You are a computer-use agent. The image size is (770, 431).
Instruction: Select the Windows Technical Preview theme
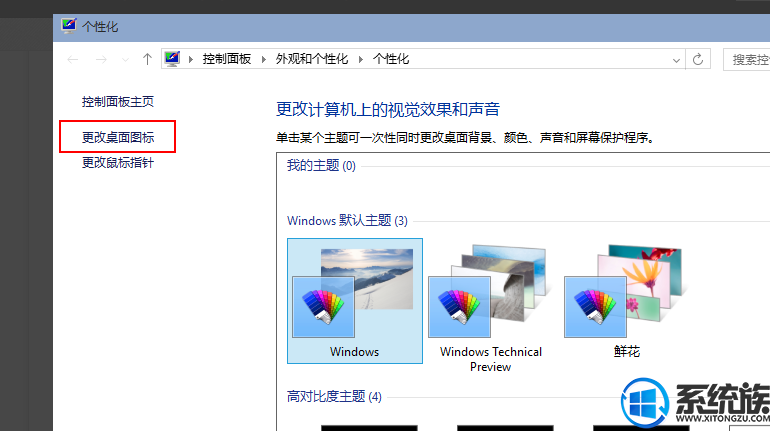point(491,308)
